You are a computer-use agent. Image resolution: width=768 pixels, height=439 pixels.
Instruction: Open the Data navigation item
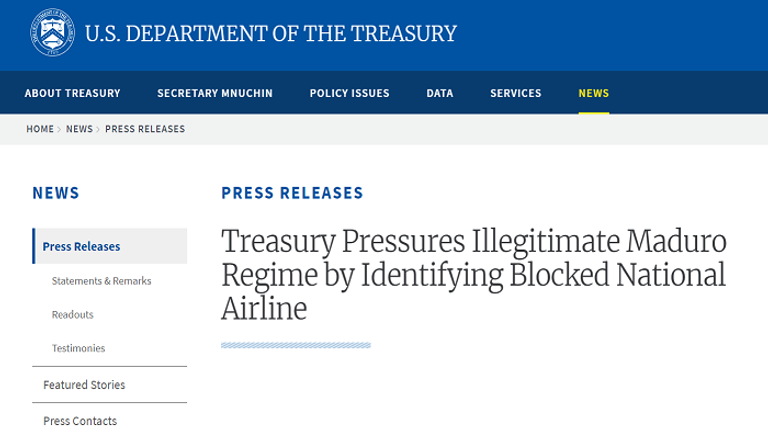click(x=440, y=93)
